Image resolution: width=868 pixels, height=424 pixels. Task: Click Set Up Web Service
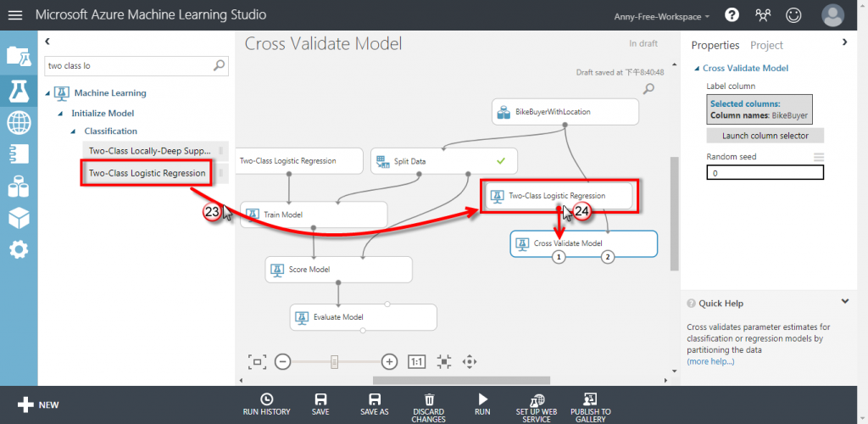(x=537, y=408)
